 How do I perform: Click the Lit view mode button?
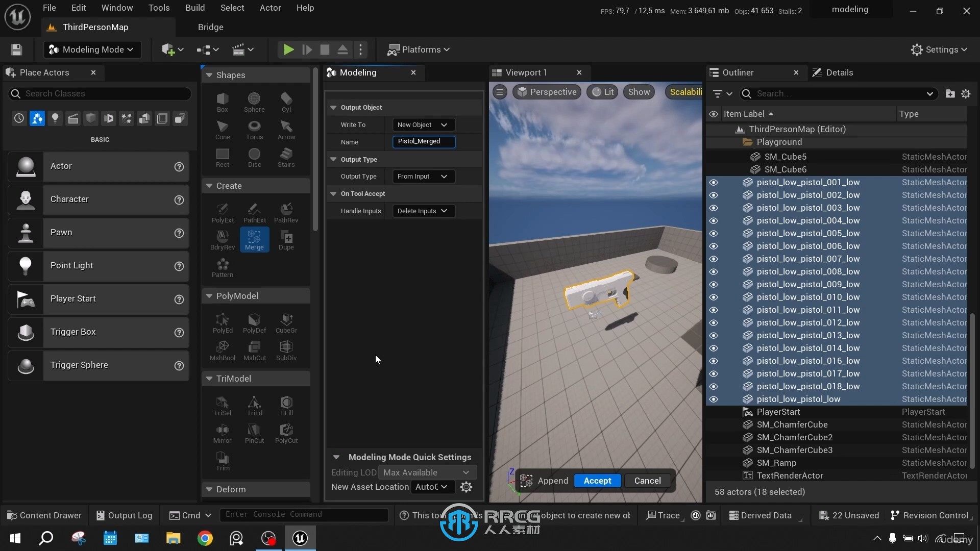tap(603, 92)
